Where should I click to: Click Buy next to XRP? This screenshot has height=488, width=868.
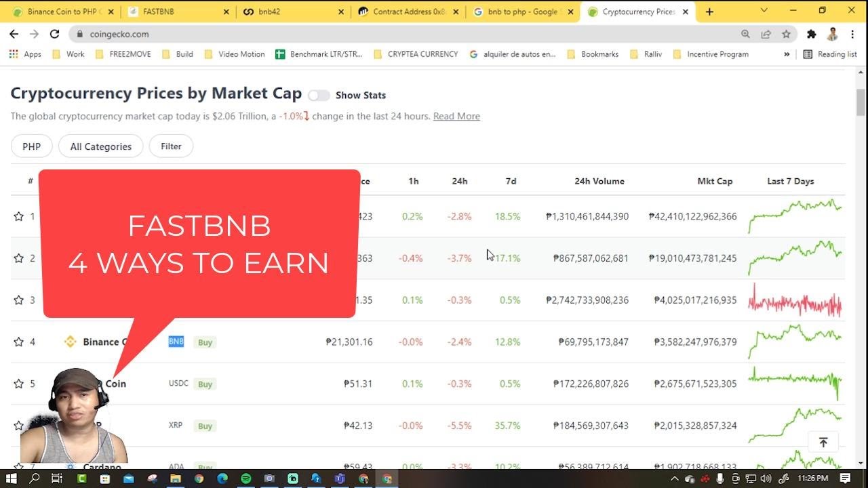point(205,426)
